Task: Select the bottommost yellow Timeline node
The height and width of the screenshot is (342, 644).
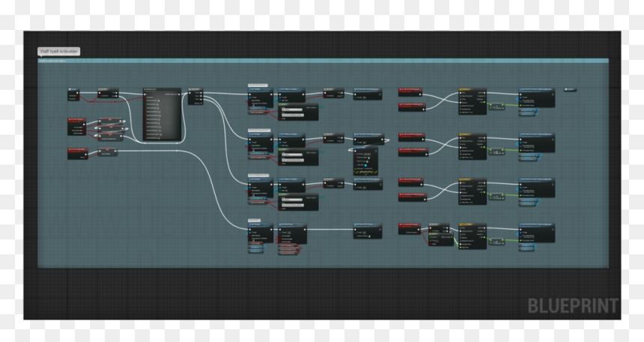Action: 473,236
